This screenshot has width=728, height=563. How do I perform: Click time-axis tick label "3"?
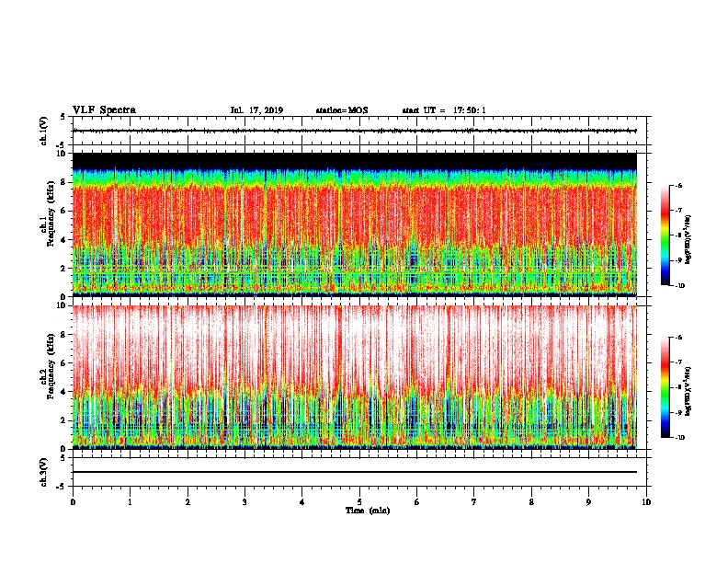coord(245,502)
